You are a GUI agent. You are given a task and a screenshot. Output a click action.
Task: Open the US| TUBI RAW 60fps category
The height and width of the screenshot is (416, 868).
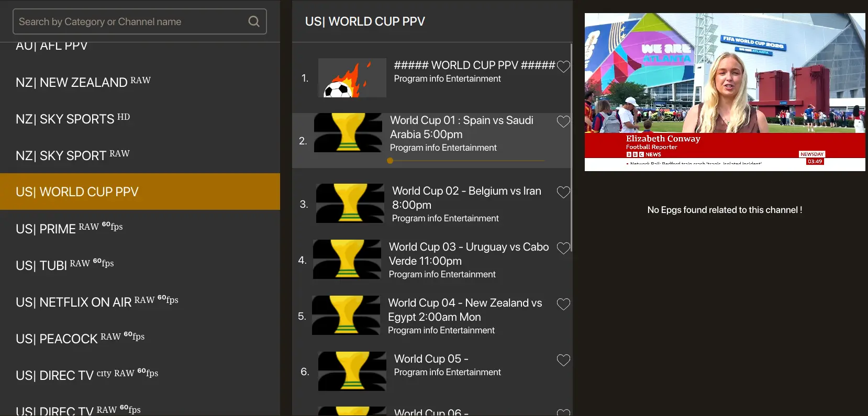point(140,265)
